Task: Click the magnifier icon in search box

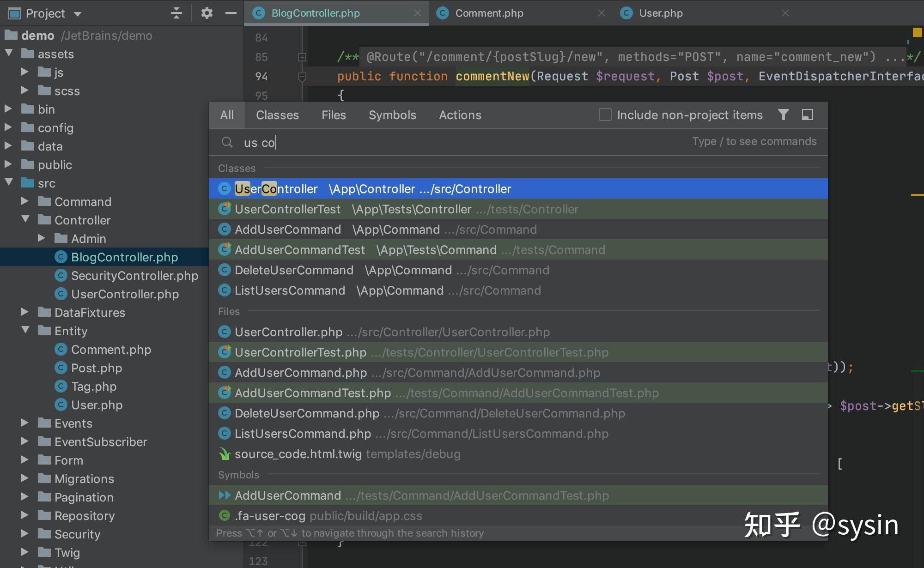Action: tap(227, 142)
